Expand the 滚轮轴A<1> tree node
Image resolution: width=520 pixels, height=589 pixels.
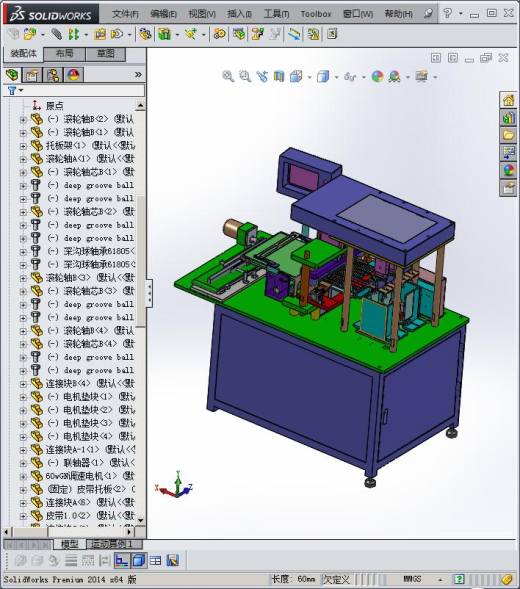coord(23,159)
